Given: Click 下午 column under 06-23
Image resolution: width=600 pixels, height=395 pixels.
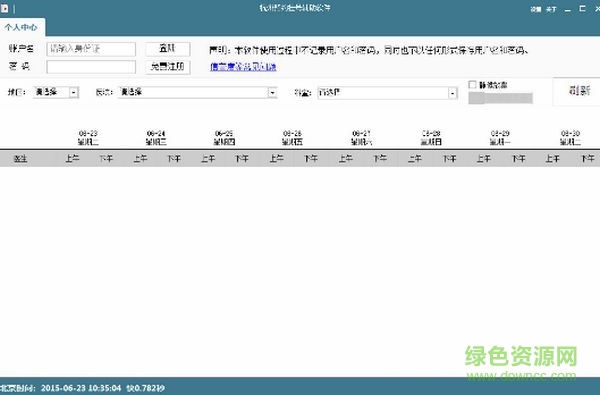Looking at the screenshot, I should tap(106, 158).
